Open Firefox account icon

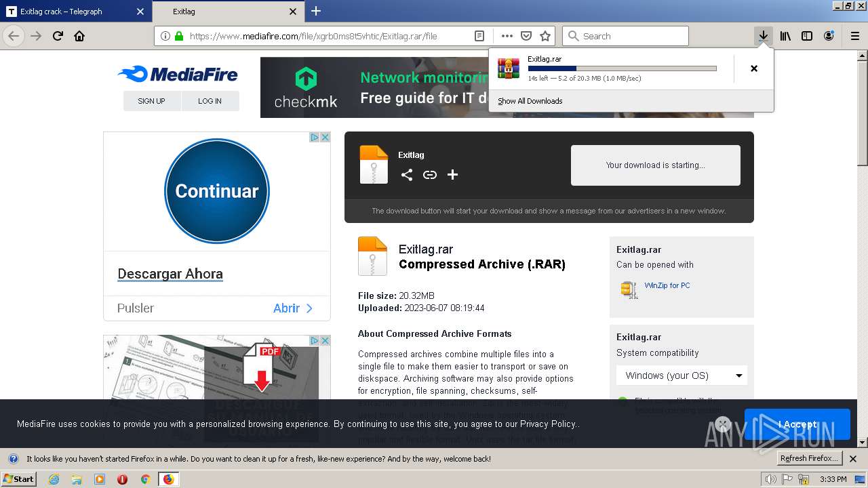coord(829,36)
